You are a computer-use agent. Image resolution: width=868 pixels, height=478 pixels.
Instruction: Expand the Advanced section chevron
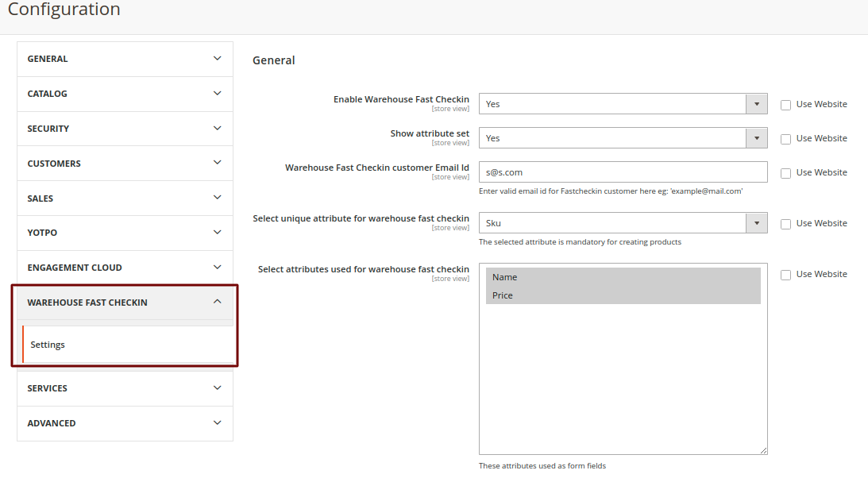coord(217,423)
